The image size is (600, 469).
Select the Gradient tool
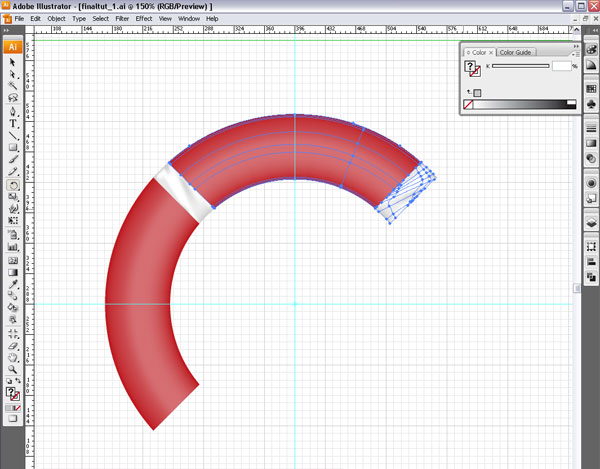pos(13,272)
